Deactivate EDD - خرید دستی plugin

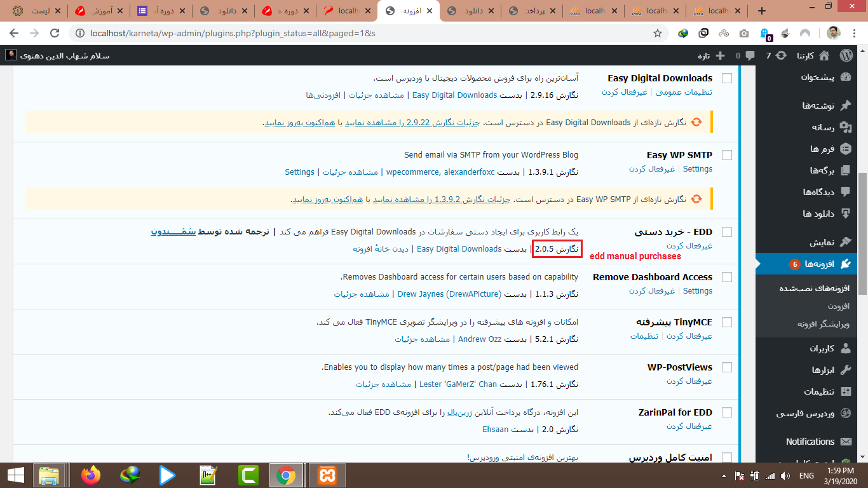coord(689,246)
